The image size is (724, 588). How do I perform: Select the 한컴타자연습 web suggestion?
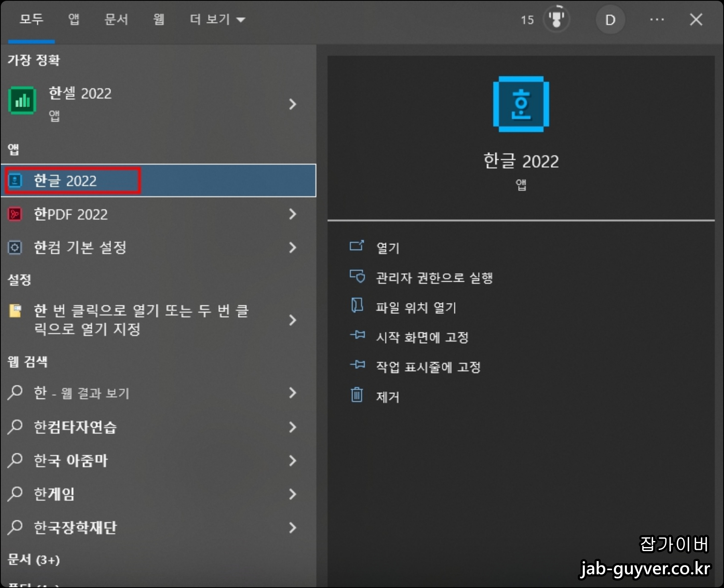tap(75, 427)
